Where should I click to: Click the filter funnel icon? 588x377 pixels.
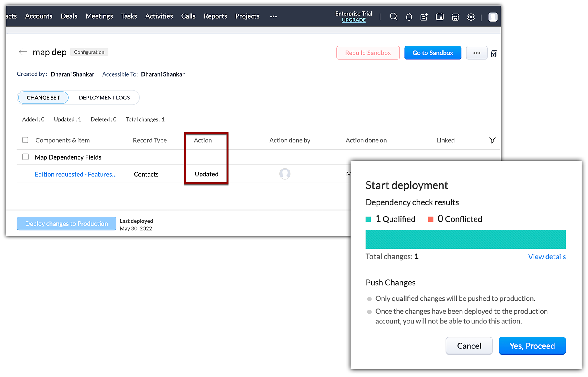(492, 140)
